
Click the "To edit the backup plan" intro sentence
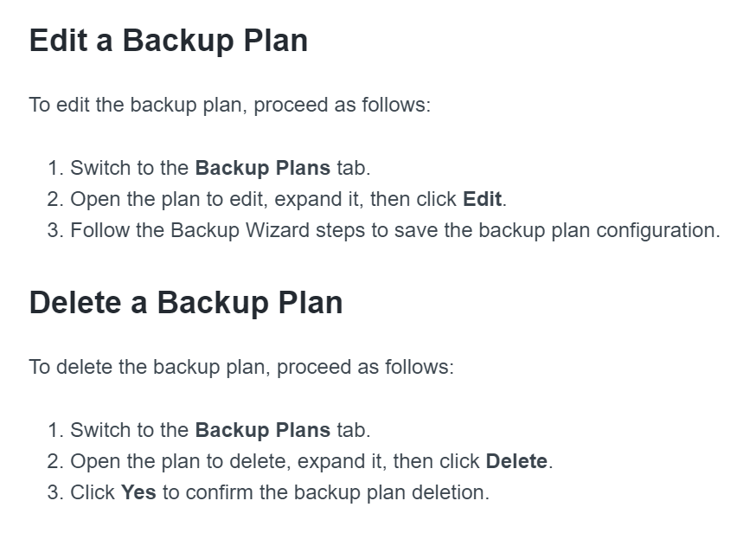point(229,106)
